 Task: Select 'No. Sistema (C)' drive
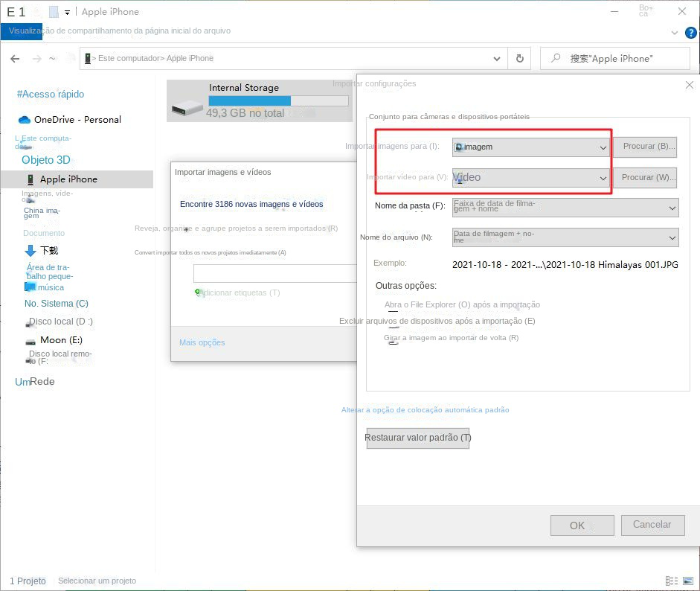57,304
